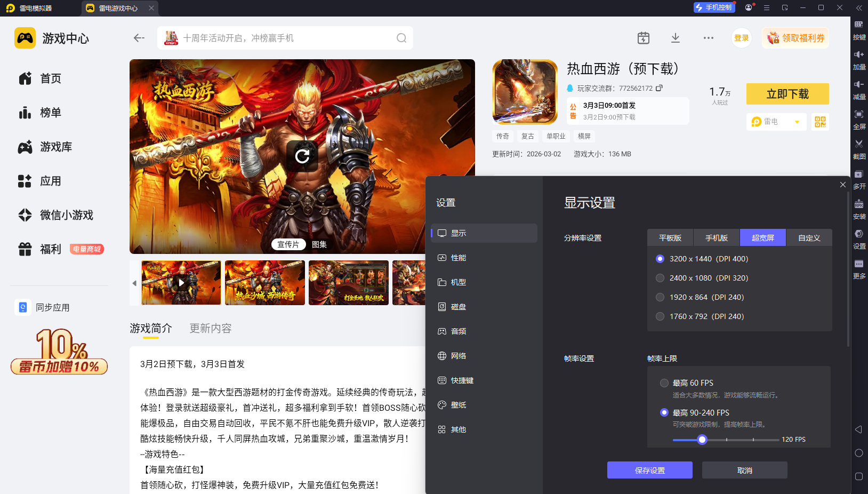The height and width of the screenshot is (494, 868).
Task: Open the 磁盘 settings tab
Action: click(484, 307)
